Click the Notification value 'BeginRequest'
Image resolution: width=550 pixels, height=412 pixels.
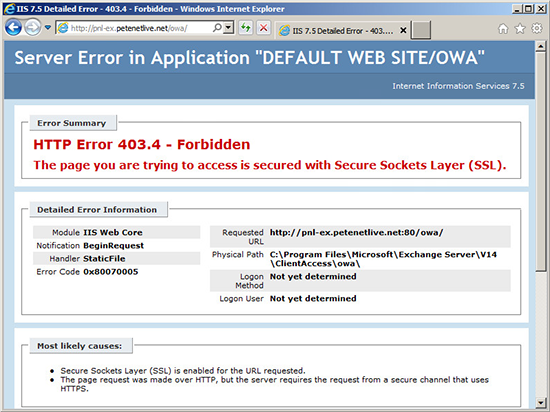pos(113,245)
